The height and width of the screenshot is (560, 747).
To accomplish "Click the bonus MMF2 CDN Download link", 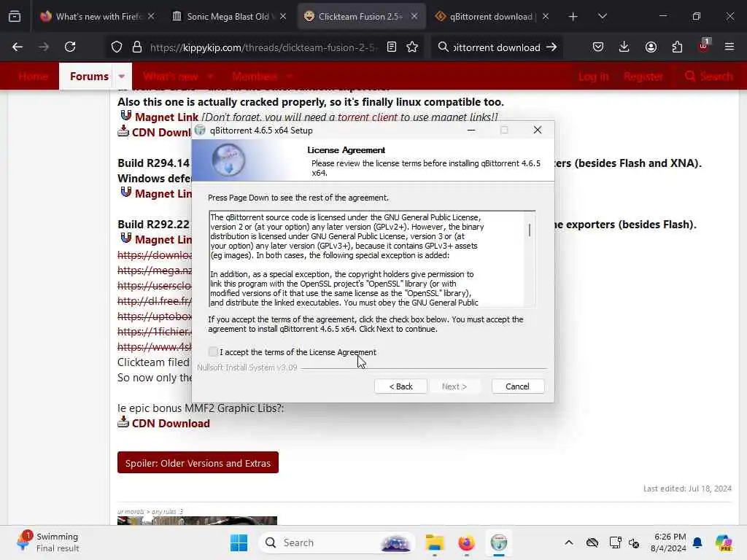I will [171, 424].
